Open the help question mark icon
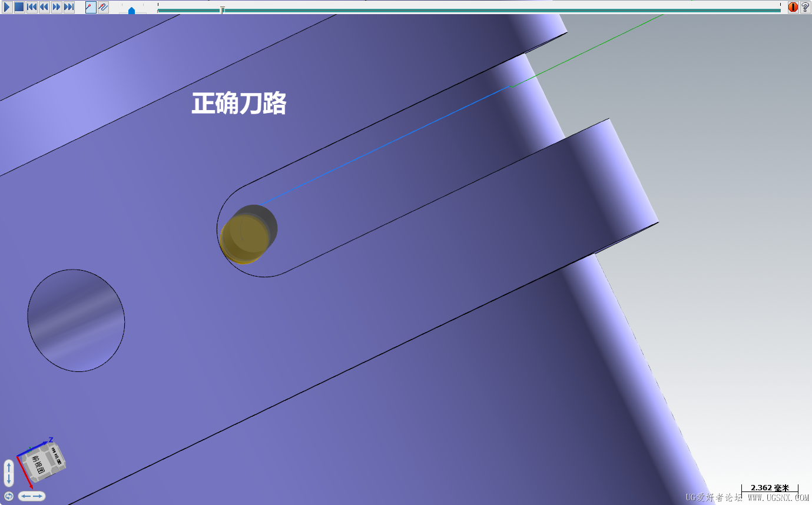Image resolution: width=812 pixels, height=505 pixels. pyautogui.click(x=805, y=7)
